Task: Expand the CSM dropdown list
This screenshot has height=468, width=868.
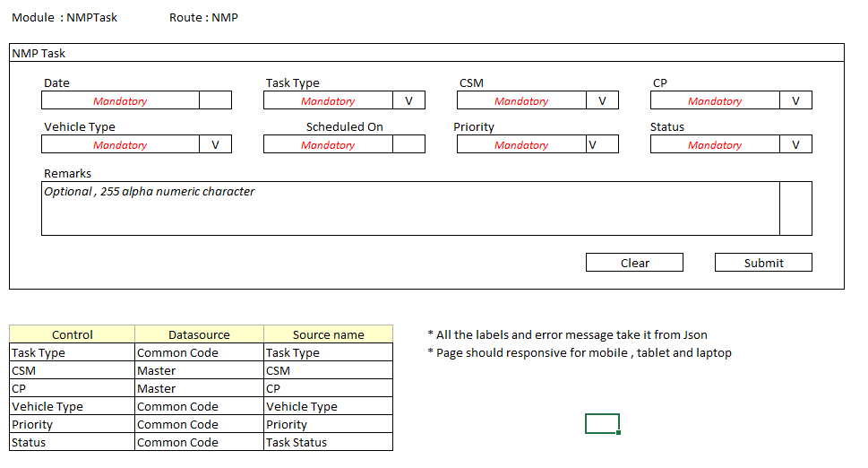Action: tap(602, 100)
